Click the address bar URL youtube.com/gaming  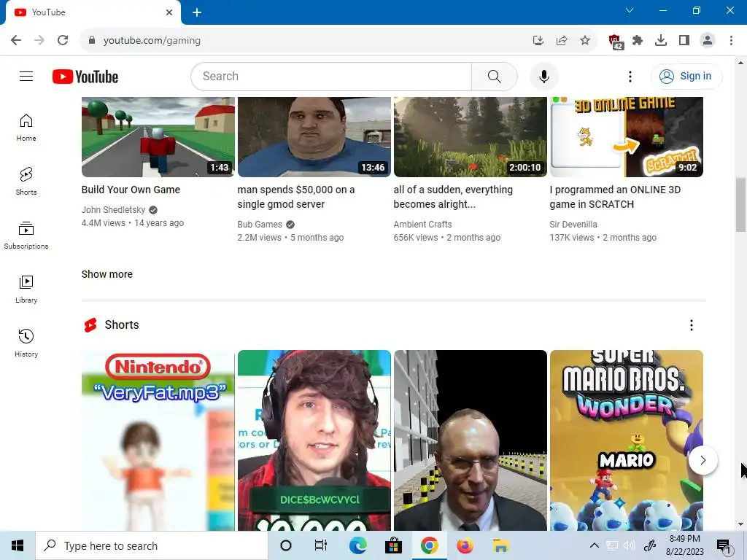point(152,41)
